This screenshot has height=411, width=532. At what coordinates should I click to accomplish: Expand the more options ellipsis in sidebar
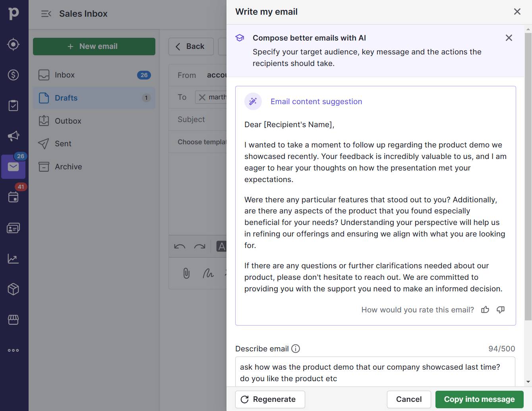click(14, 351)
